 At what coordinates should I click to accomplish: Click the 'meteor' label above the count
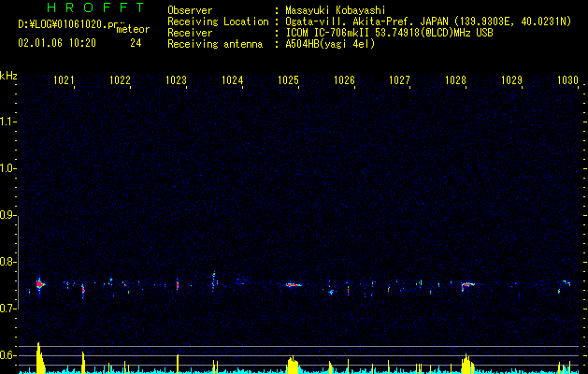pos(133,29)
